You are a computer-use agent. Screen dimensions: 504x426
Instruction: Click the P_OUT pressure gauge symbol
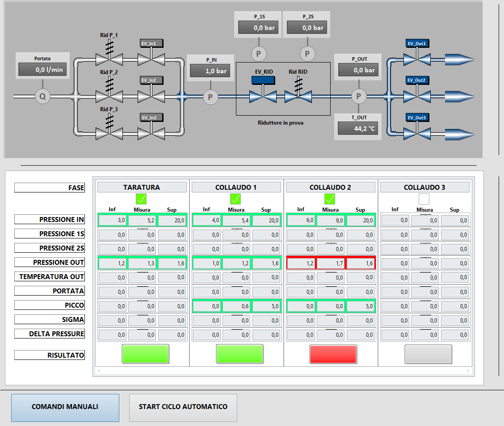tap(359, 96)
